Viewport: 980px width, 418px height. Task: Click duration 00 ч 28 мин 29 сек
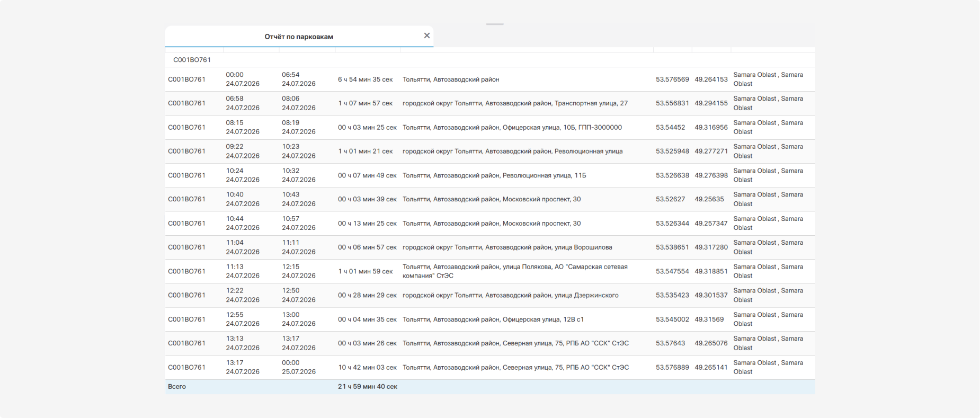tap(367, 296)
